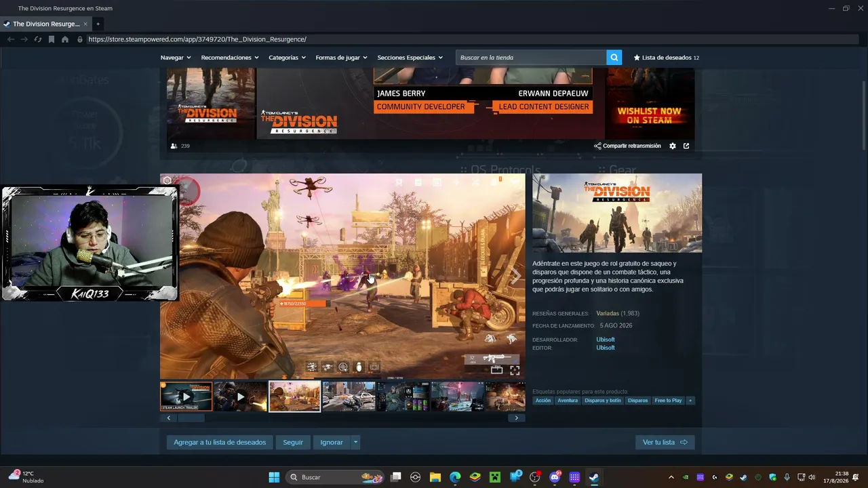This screenshot has width=868, height=488.
Task: Click Agregar a tu lista de deseados
Action: (220, 443)
